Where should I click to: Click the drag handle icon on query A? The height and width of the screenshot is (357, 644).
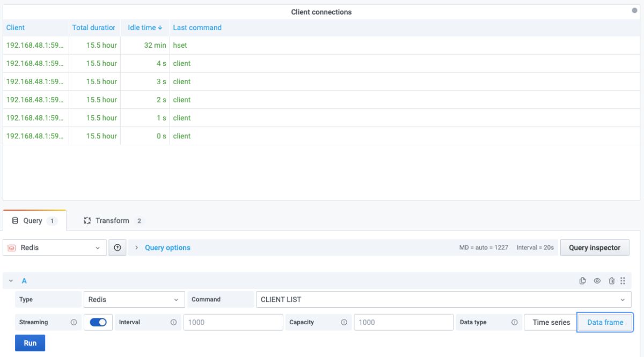coord(623,281)
